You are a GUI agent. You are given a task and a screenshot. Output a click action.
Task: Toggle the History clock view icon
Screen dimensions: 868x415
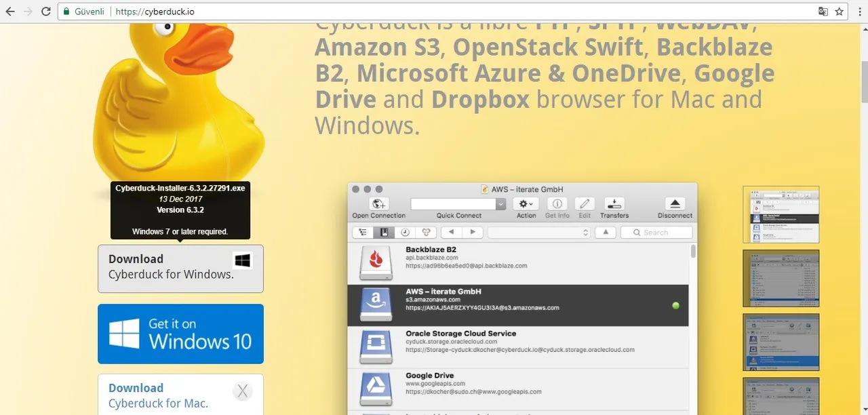(x=405, y=232)
